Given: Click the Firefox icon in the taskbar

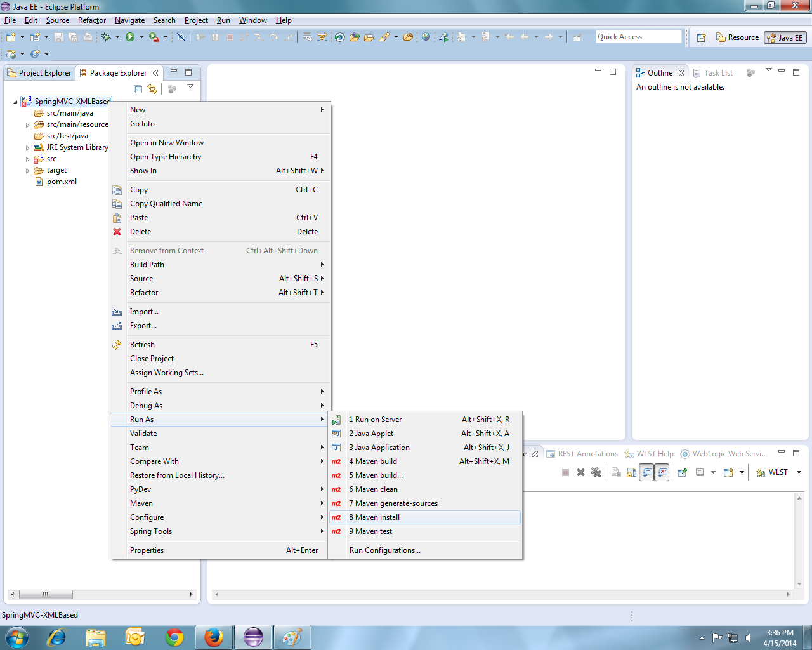Looking at the screenshot, I should point(214,637).
